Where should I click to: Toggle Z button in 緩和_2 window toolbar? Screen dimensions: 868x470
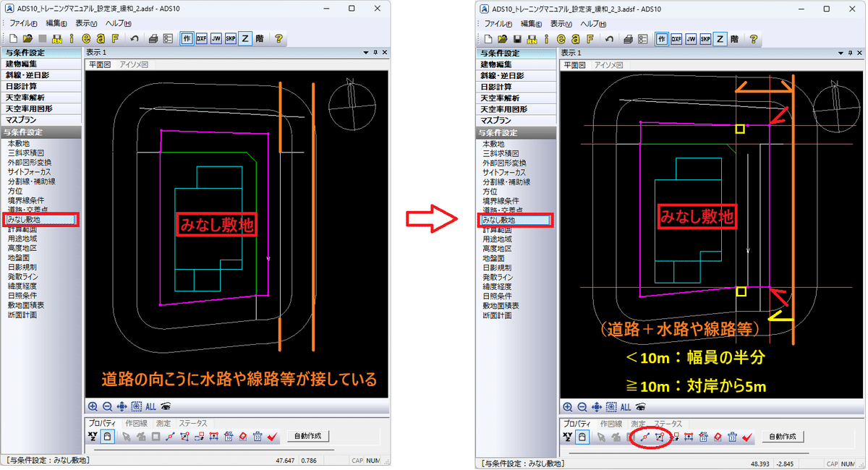click(x=244, y=38)
